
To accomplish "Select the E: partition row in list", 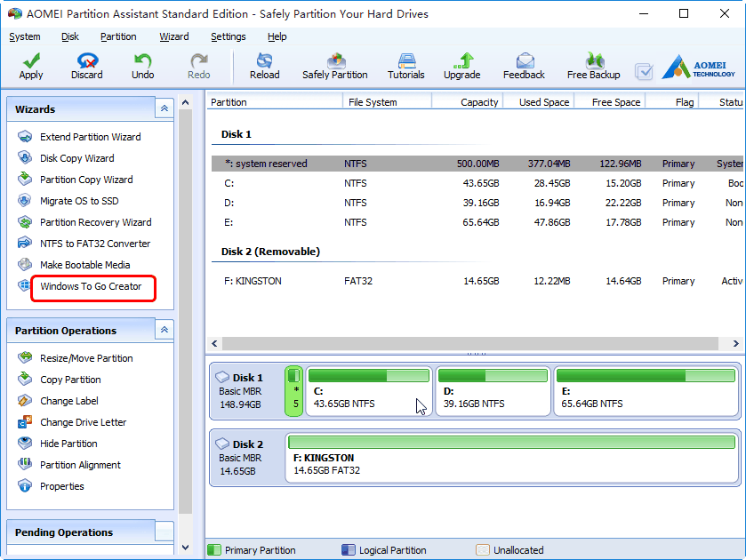I will pos(477,222).
